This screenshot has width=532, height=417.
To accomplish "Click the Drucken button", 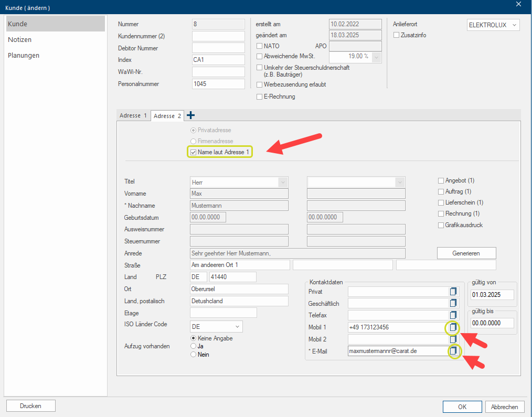I will 30,405.
